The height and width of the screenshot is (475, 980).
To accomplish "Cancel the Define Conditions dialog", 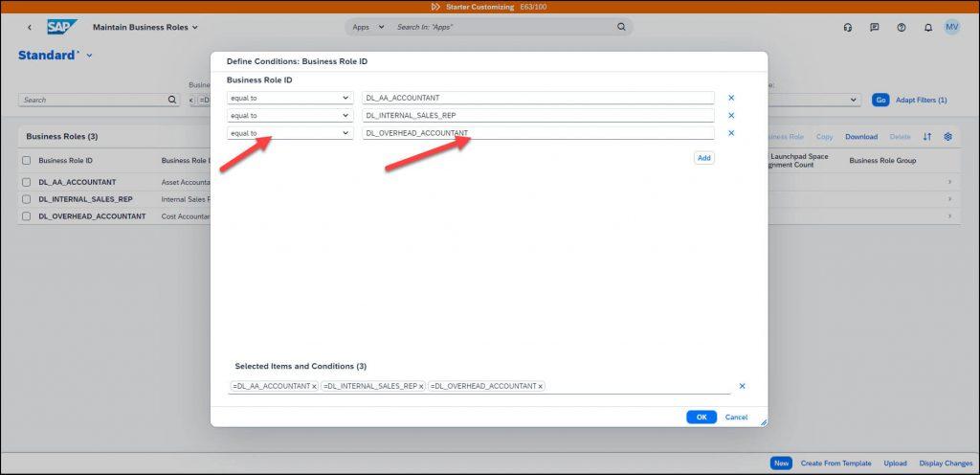I will click(736, 418).
